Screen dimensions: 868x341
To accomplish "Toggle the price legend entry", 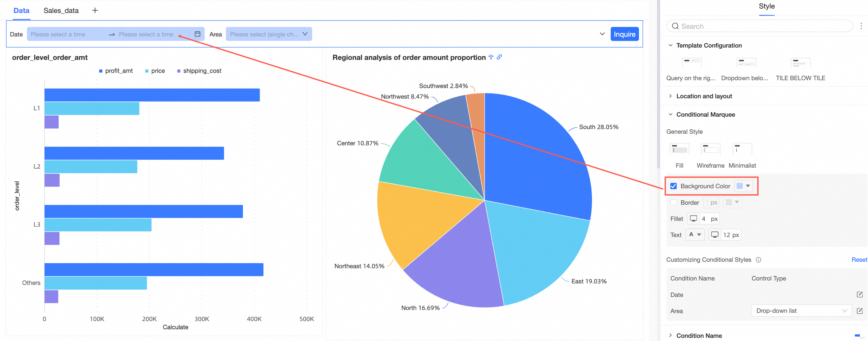I will [155, 71].
